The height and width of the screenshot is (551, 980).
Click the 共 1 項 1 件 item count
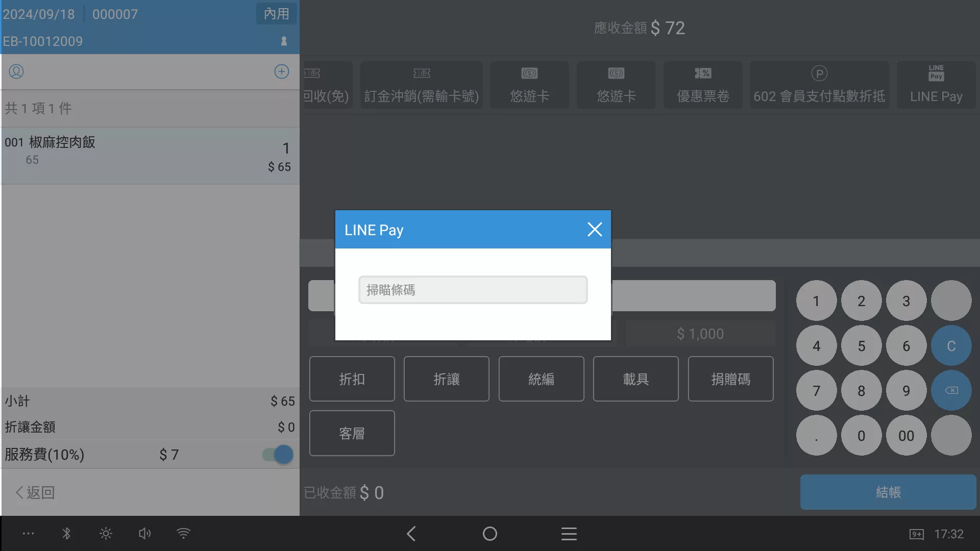click(38, 108)
